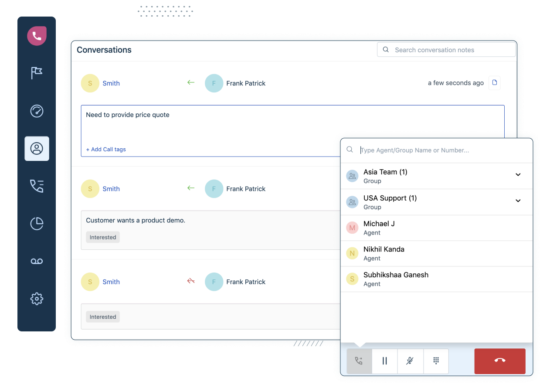Select the contacts icon in sidebar

(37, 148)
